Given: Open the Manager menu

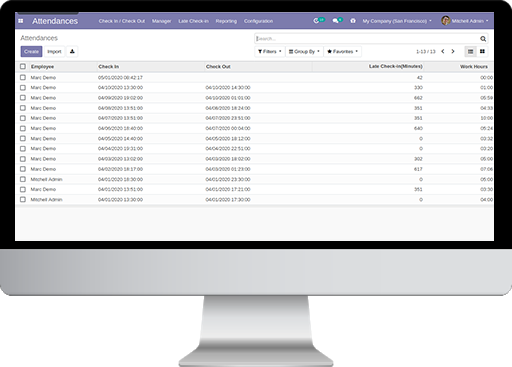Looking at the screenshot, I should pos(161,21).
